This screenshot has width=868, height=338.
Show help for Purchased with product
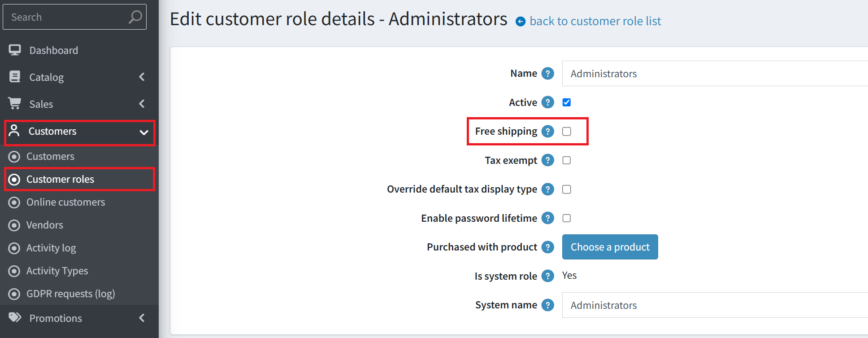point(547,247)
